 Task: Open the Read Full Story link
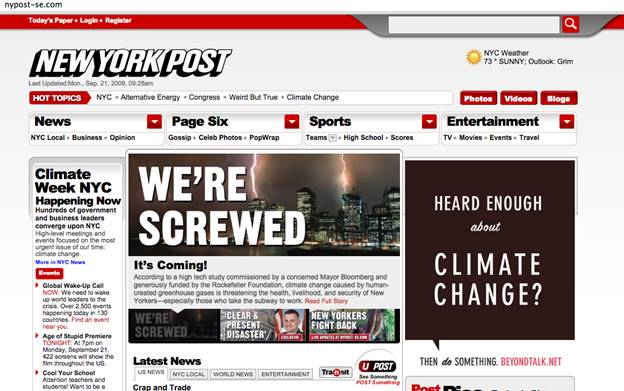coord(326,301)
